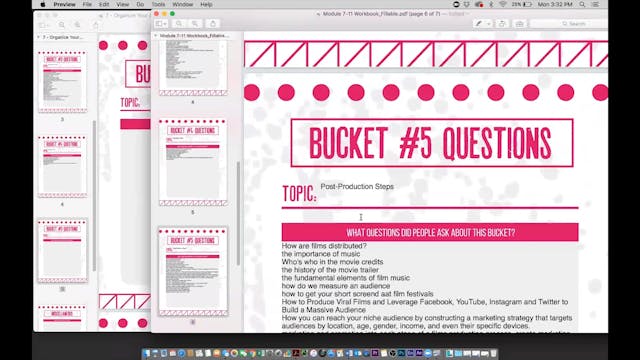The image size is (640, 360).
Task: Select page 5 thumbnail in front sidebar
Action: coord(193,162)
